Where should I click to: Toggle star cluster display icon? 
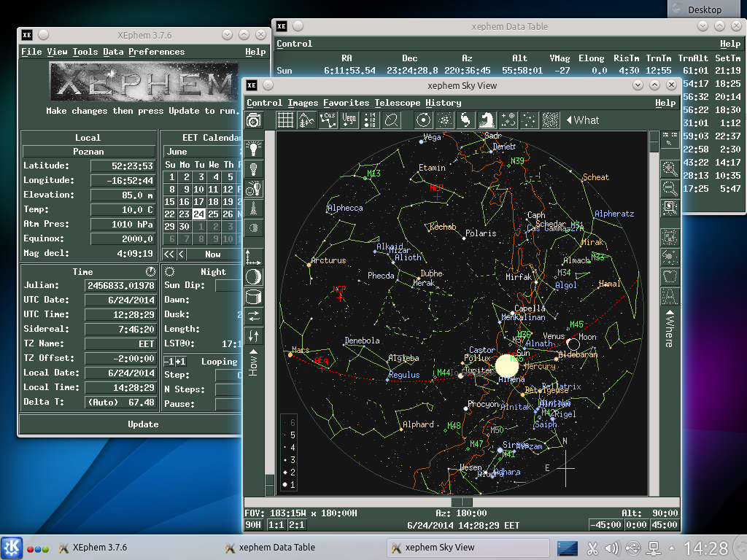click(444, 120)
